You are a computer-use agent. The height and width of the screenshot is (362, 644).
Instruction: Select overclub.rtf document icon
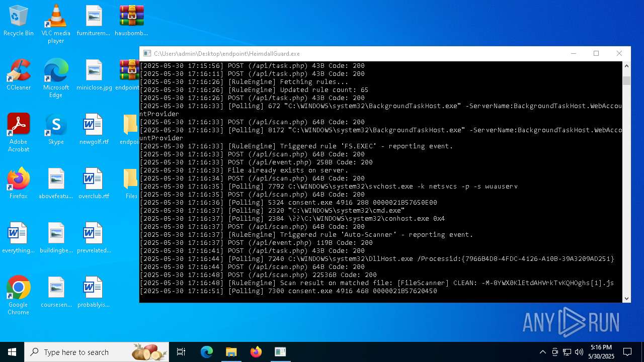click(x=94, y=184)
